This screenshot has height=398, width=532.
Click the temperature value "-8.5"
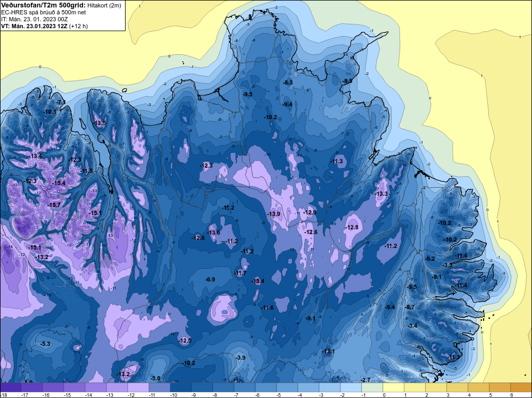coord(347,81)
